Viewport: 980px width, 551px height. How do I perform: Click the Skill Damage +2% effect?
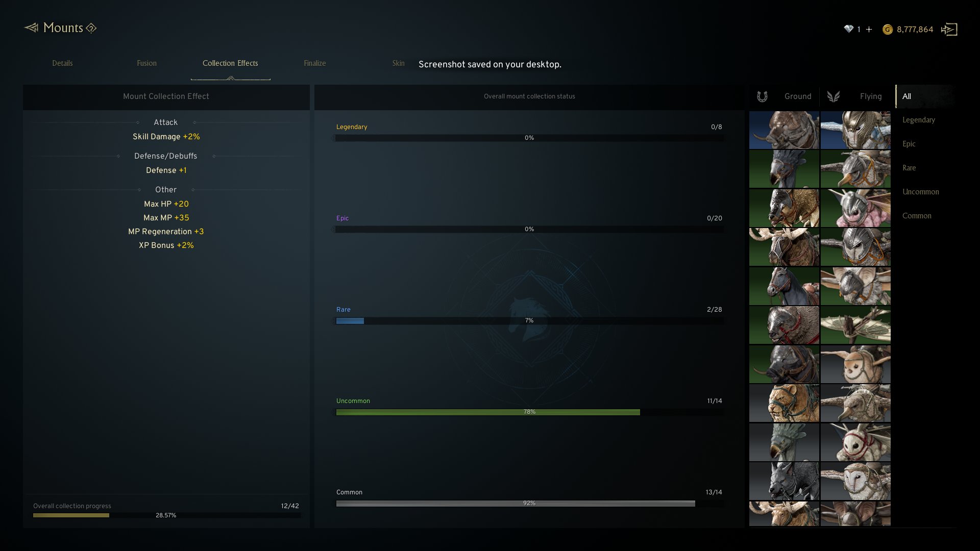click(166, 137)
